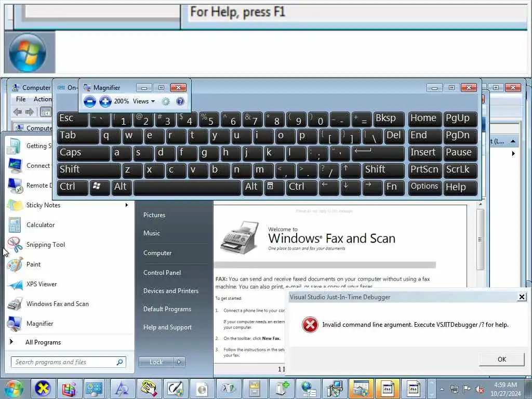
Task: Click taskbar globe with checklist icon
Action: (x=308, y=389)
